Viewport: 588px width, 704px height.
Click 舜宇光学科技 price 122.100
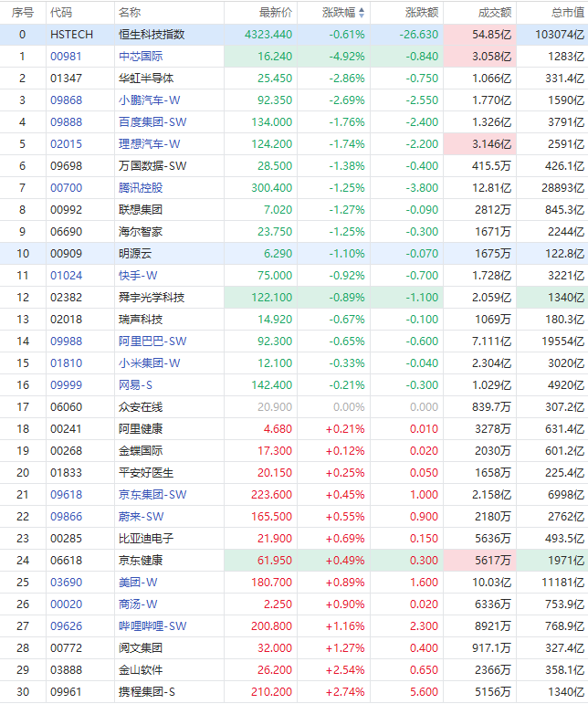click(x=271, y=298)
